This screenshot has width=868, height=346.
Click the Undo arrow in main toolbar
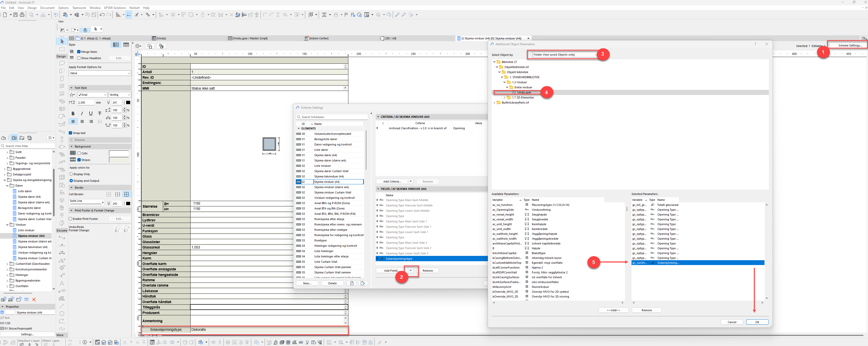click(x=102, y=15)
